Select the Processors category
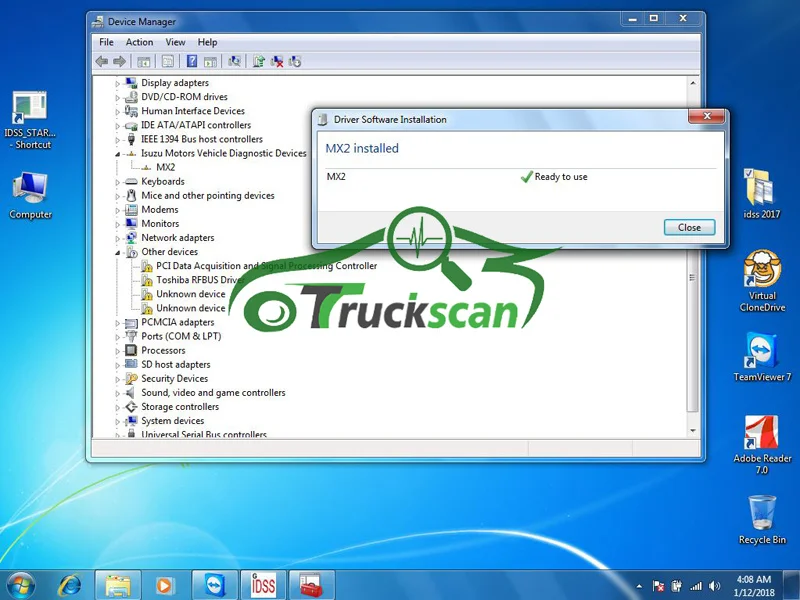Screen dimensions: 800x600 (163, 351)
